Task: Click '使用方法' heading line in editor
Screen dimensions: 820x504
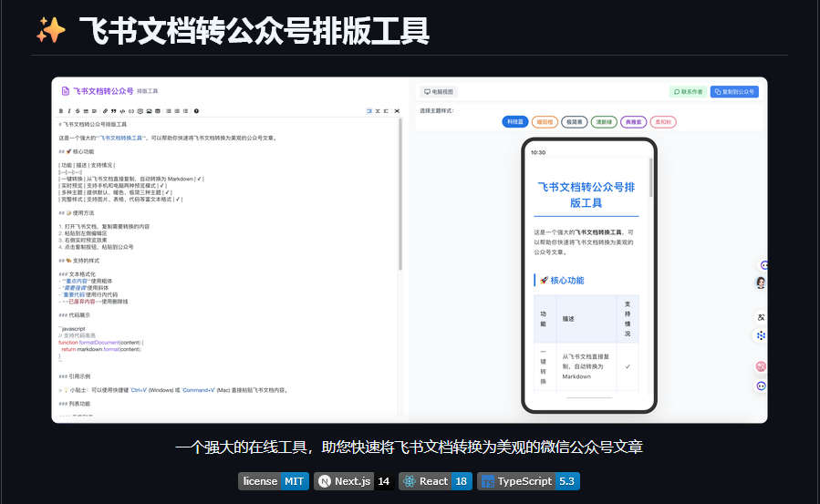Action: tap(77, 212)
